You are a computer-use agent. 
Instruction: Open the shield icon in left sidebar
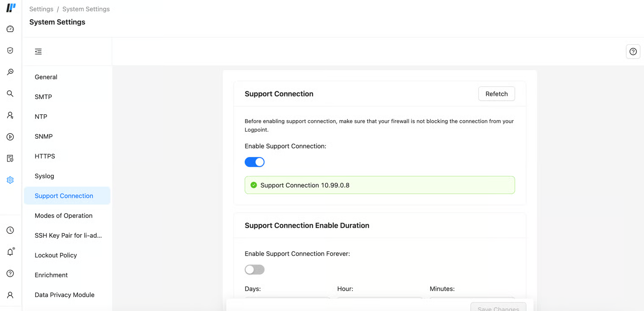10,51
